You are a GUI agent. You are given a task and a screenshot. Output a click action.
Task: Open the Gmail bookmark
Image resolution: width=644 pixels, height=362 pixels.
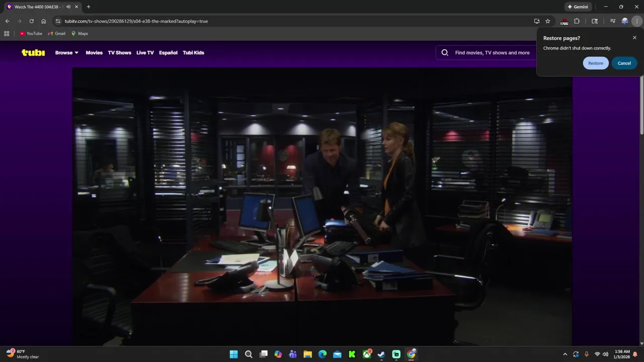(x=57, y=33)
